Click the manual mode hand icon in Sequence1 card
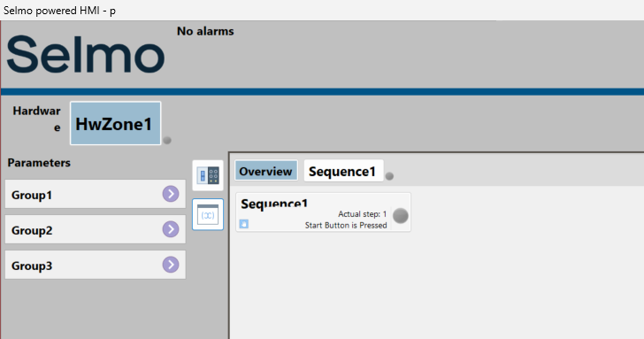The image size is (644, 339). [x=244, y=224]
